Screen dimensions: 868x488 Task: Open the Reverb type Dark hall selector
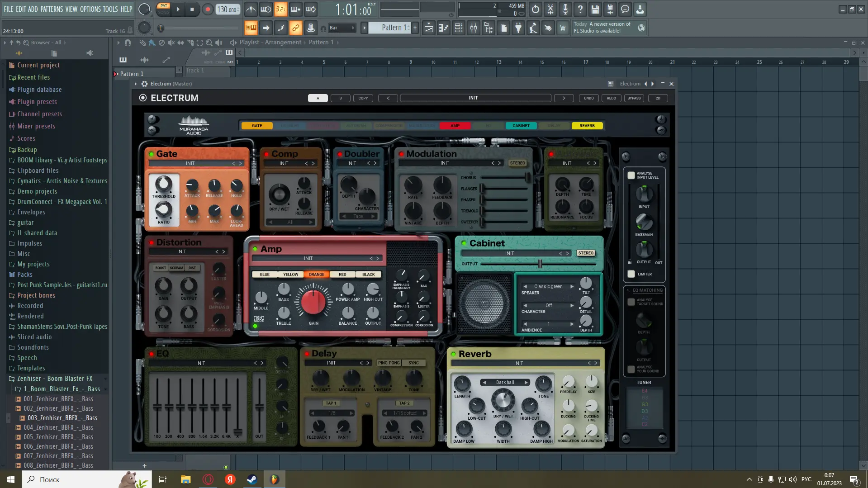click(505, 382)
